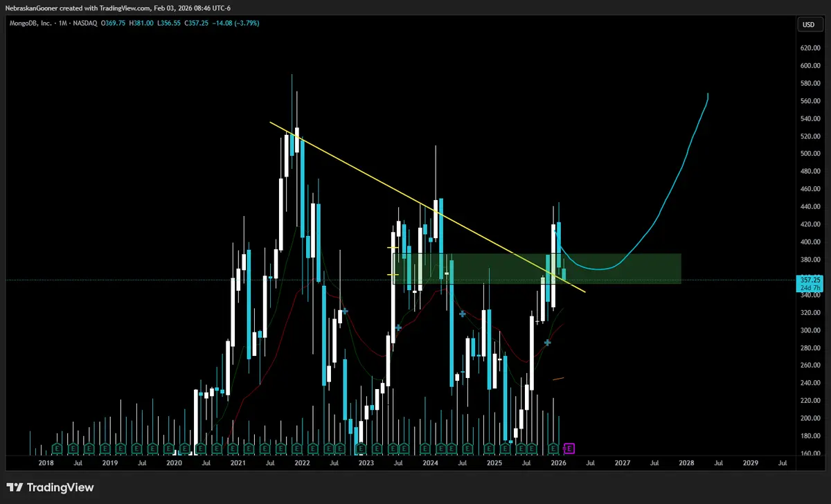Click the 460.00 price axis label
The image size is (831, 504).
click(x=810, y=189)
